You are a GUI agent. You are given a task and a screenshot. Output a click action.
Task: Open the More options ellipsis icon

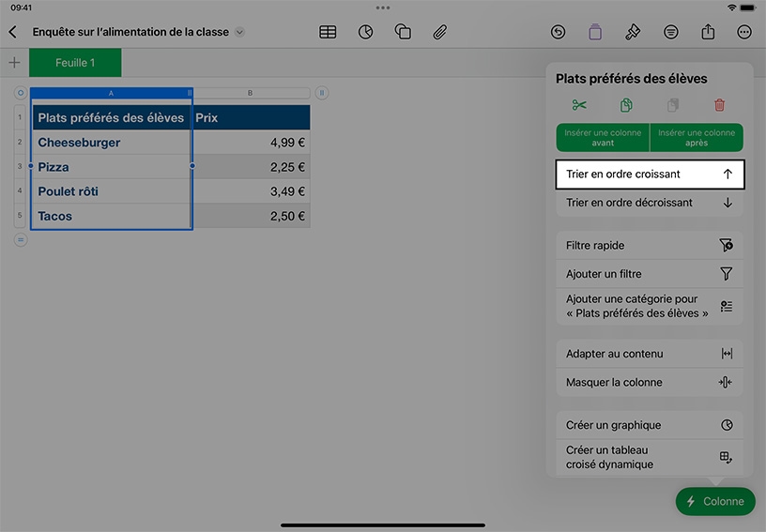coord(744,32)
